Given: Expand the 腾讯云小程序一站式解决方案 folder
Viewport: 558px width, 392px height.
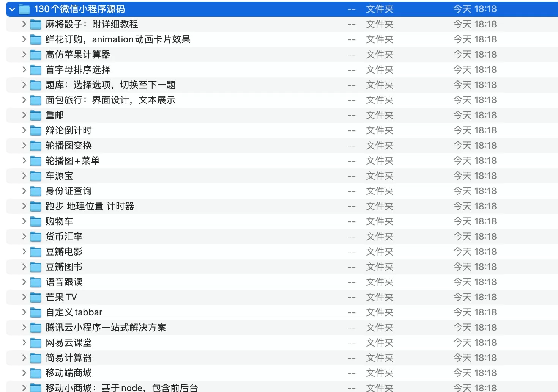Looking at the screenshot, I should pos(23,327).
